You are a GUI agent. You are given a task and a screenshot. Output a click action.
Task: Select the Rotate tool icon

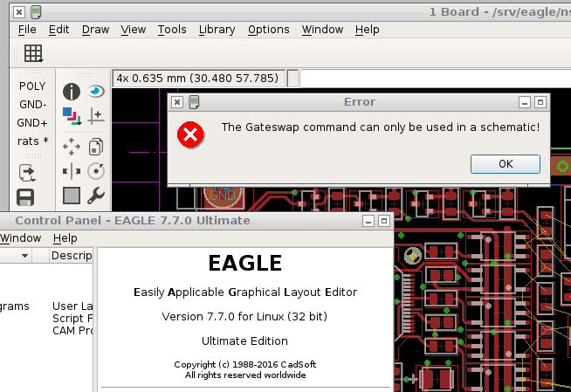click(96, 171)
